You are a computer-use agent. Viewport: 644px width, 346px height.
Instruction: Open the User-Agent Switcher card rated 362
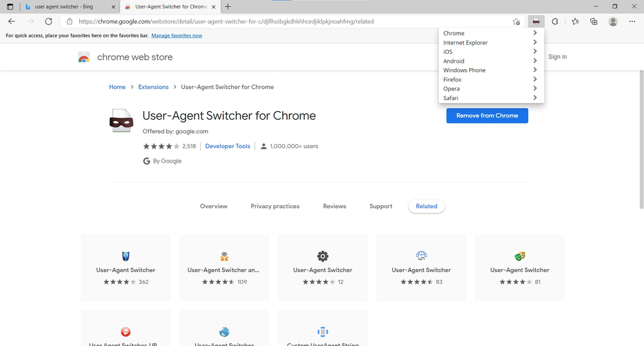[x=126, y=267]
